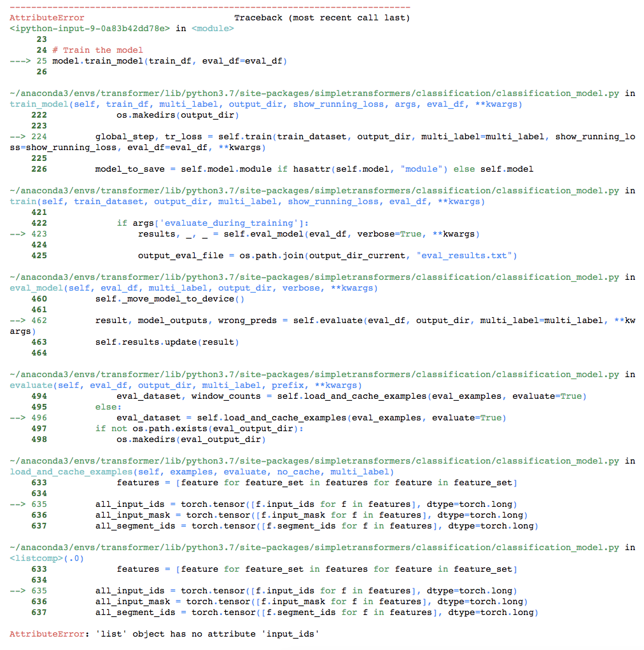Select line 422 "if args['evaluate_during_training']:"
This screenshot has height=650, width=644.
(x=213, y=223)
